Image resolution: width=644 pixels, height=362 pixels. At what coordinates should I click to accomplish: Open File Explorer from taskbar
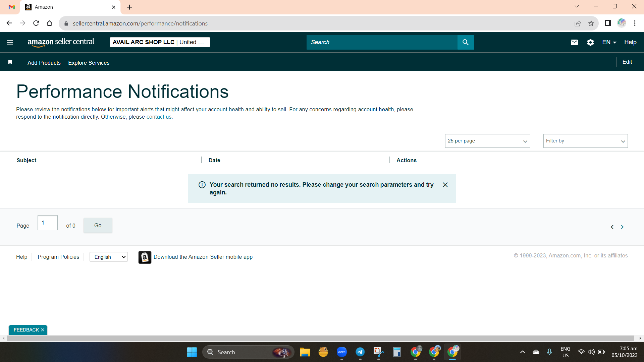click(305, 352)
